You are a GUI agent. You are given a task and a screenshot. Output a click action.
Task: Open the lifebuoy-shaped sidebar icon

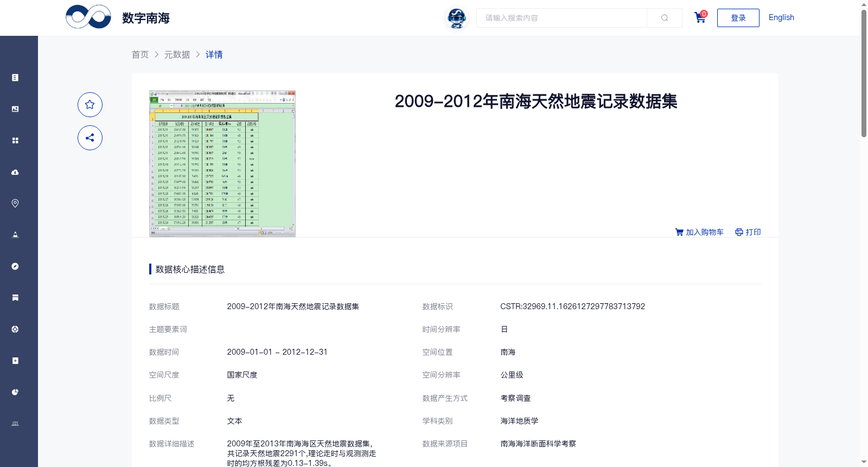coord(15,329)
